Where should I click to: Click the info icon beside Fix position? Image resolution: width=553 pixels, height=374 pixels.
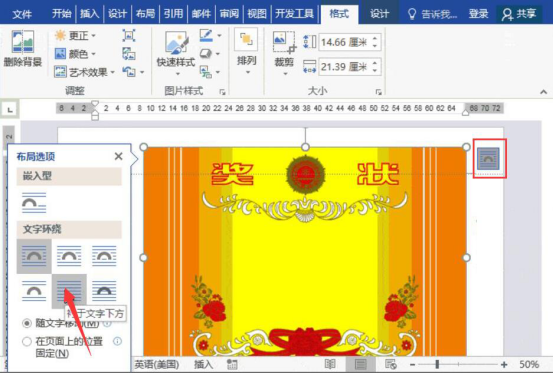point(117,341)
